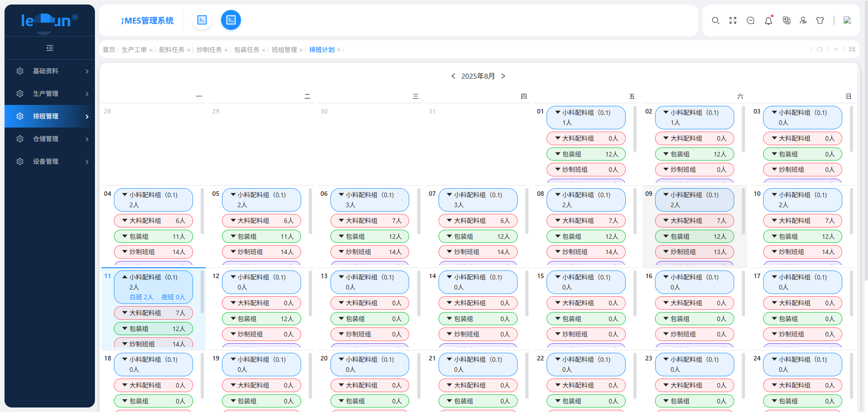
Task: Click gear icon beside 设备管理
Action: [20, 161]
